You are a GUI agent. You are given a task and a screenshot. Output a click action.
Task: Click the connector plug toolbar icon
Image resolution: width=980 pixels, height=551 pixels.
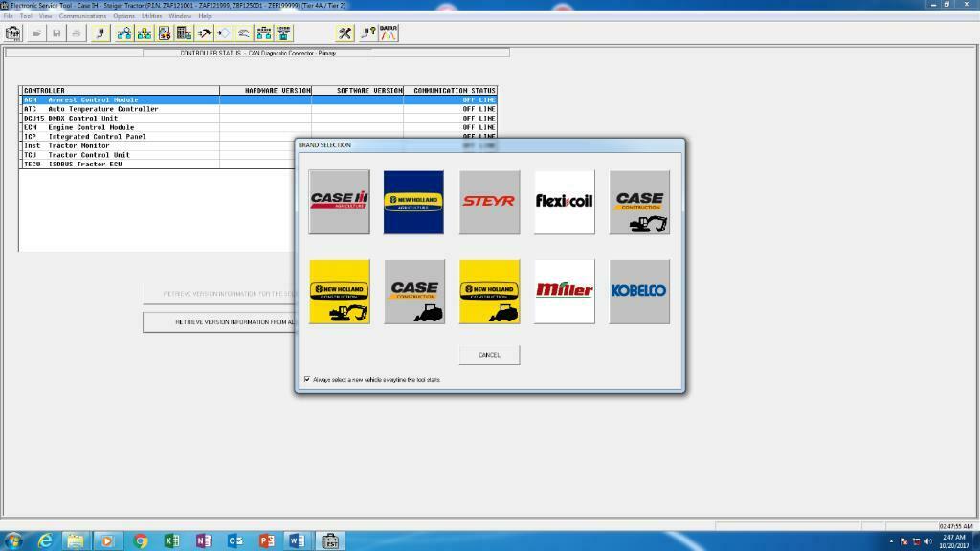point(100,33)
